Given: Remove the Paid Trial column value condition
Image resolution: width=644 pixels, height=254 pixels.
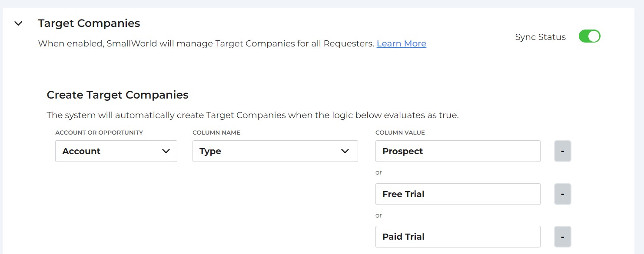Looking at the screenshot, I should point(562,236).
